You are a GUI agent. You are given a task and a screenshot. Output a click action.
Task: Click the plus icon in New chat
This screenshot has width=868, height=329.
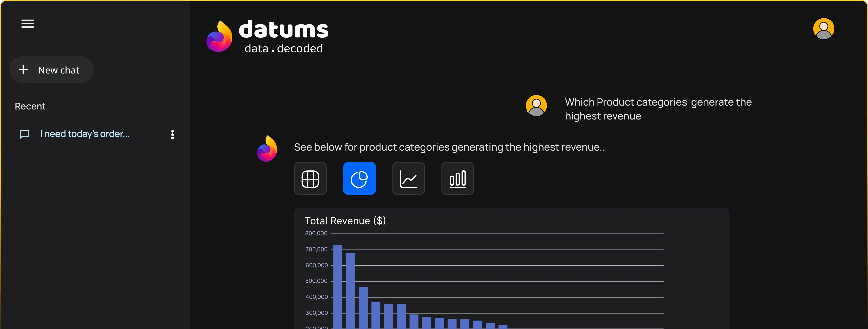(23, 70)
